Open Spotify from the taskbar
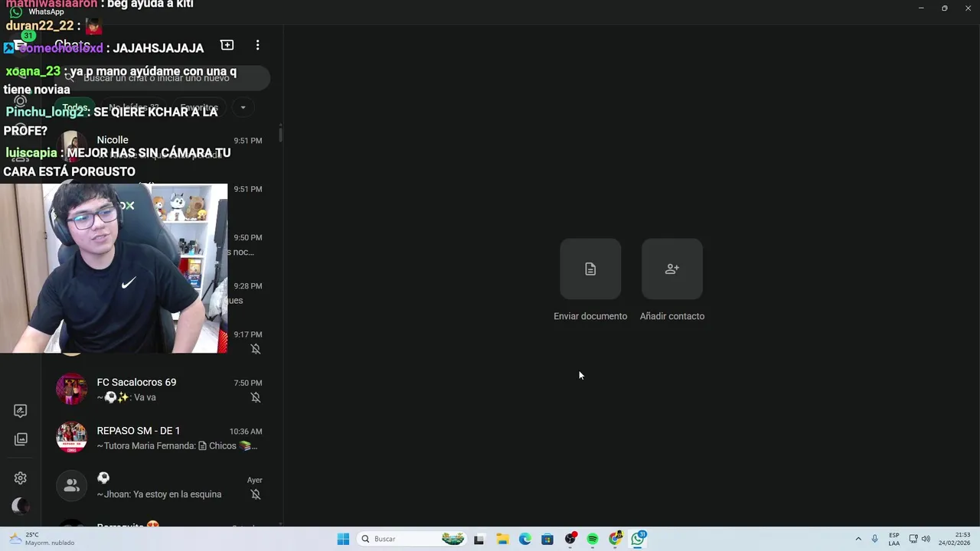980x551 pixels. pos(593,539)
